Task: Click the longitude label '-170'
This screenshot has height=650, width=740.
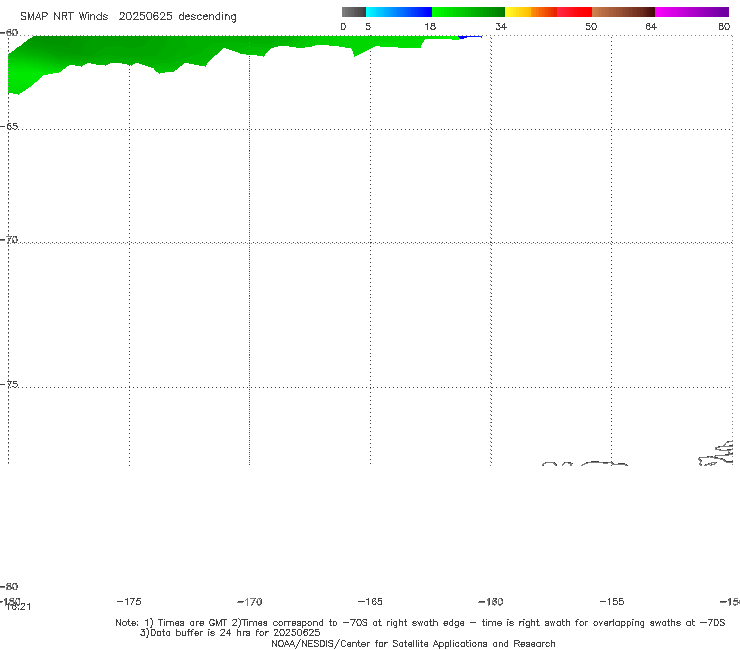Action: [x=250, y=601]
